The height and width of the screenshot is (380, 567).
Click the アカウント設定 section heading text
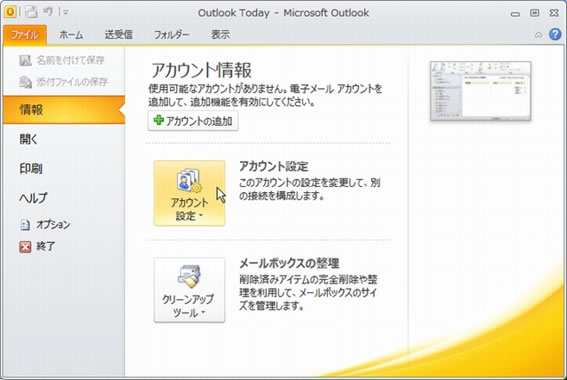(274, 166)
